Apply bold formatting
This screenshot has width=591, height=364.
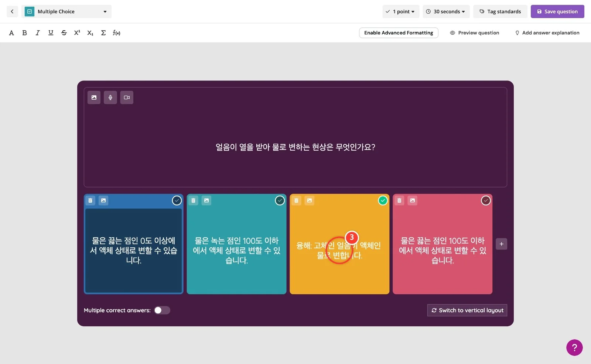pos(24,33)
